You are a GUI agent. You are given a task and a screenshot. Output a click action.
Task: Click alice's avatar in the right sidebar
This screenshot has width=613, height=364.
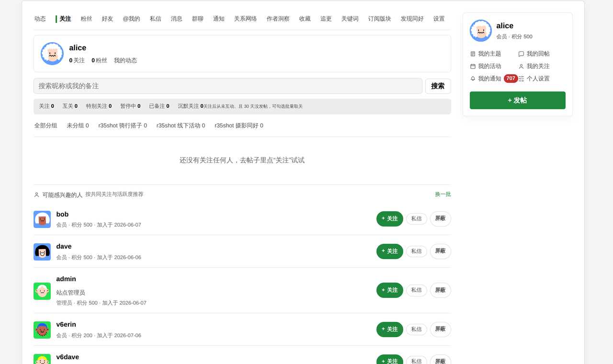click(x=481, y=31)
